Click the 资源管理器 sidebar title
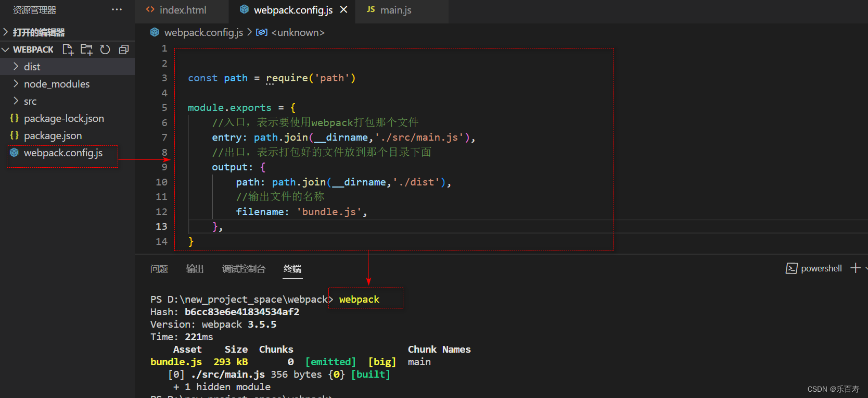The image size is (868, 398). (34, 10)
